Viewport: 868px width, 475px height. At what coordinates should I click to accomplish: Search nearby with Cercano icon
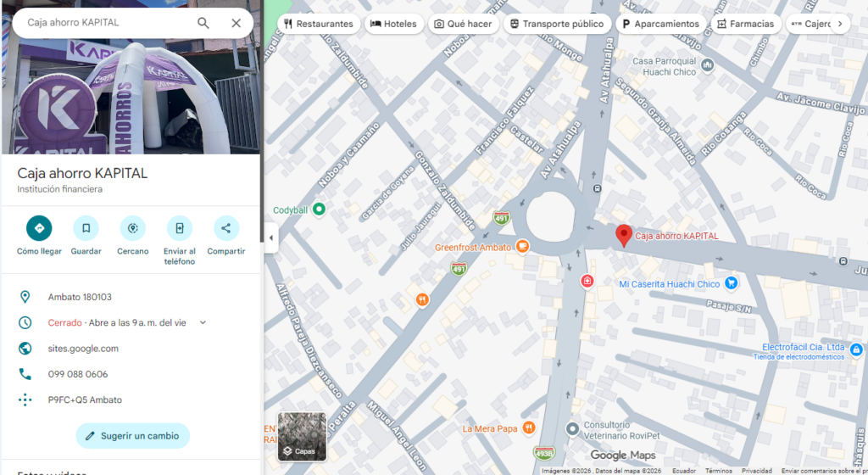pos(133,228)
